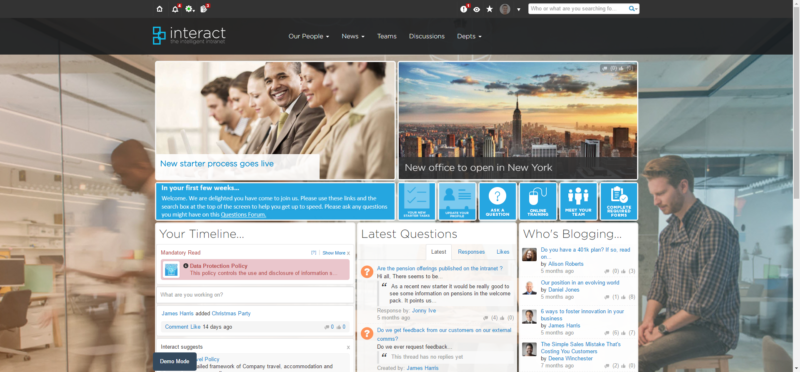Click the question icon beside customer feedback thread
Image resolution: width=800 pixels, height=372 pixels.
point(367,333)
